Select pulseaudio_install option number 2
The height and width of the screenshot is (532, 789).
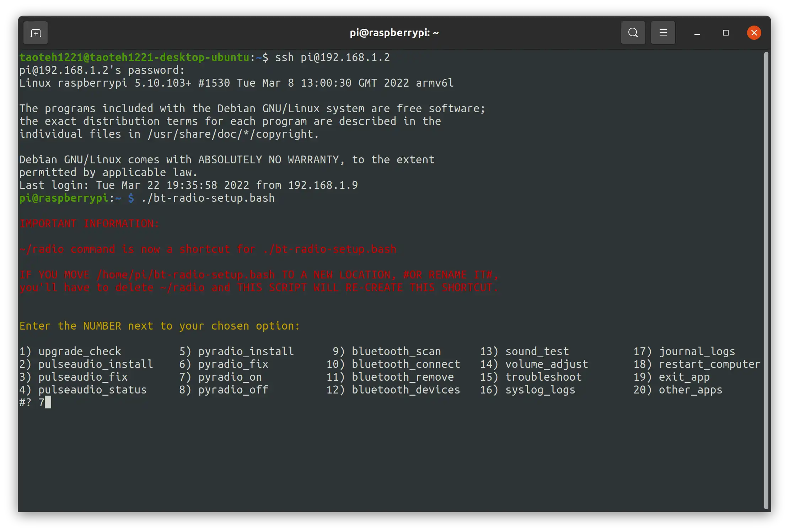95,364
